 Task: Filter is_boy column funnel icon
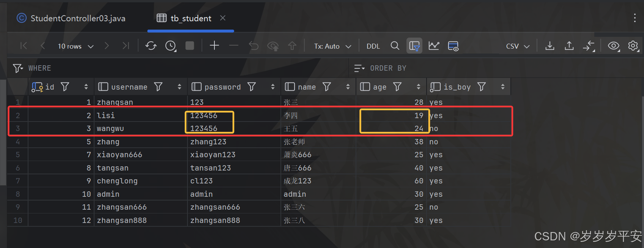pos(482,87)
